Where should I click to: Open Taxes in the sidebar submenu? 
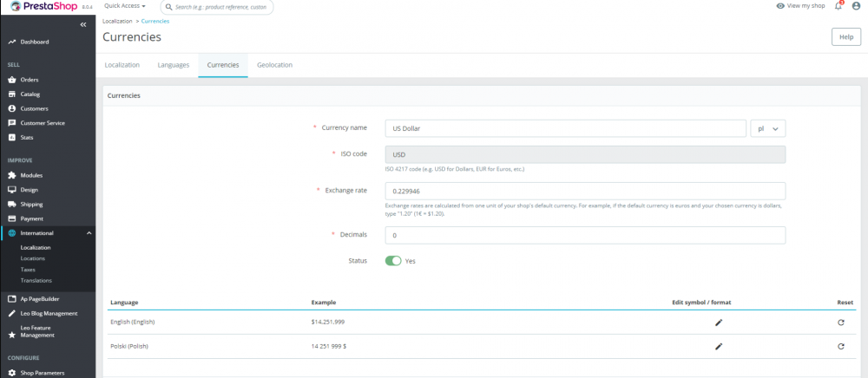pyautogui.click(x=28, y=270)
